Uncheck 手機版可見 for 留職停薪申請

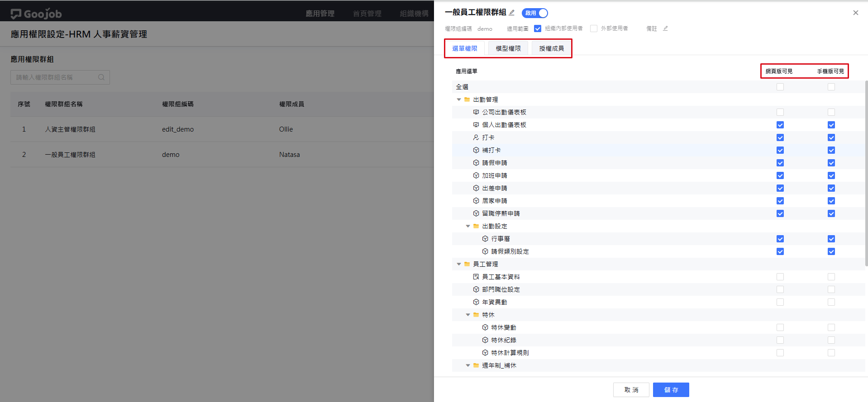pos(831,213)
